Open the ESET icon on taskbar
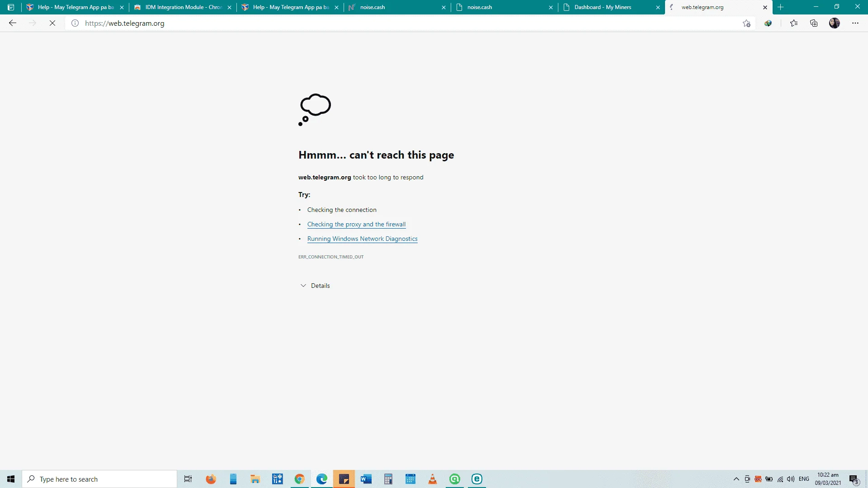Image resolution: width=868 pixels, height=488 pixels. coord(477,479)
